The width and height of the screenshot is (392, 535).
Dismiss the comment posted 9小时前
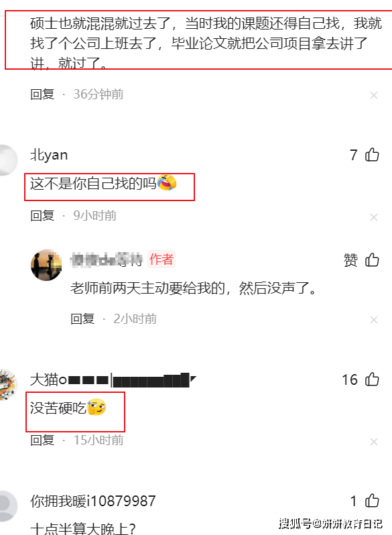[x=374, y=217]
